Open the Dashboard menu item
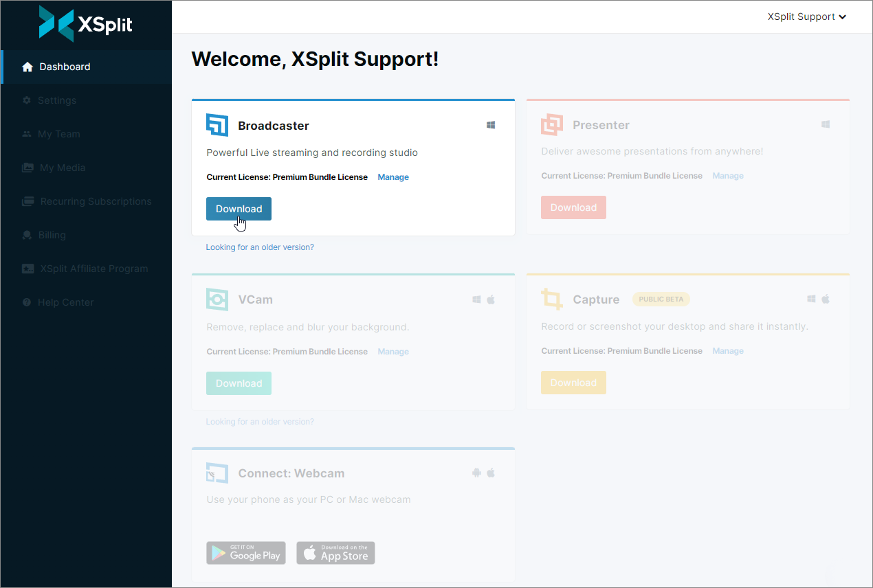873x588 pixels. (x=86, y=67)
